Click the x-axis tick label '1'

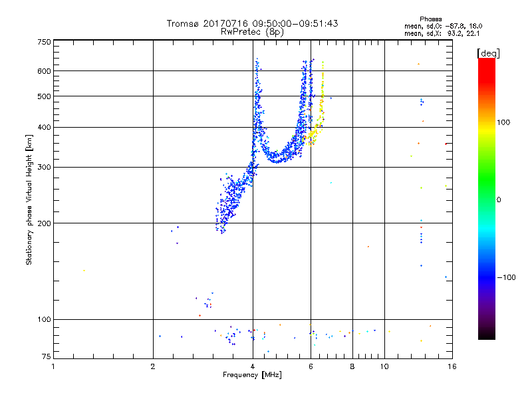click(53, 366)
